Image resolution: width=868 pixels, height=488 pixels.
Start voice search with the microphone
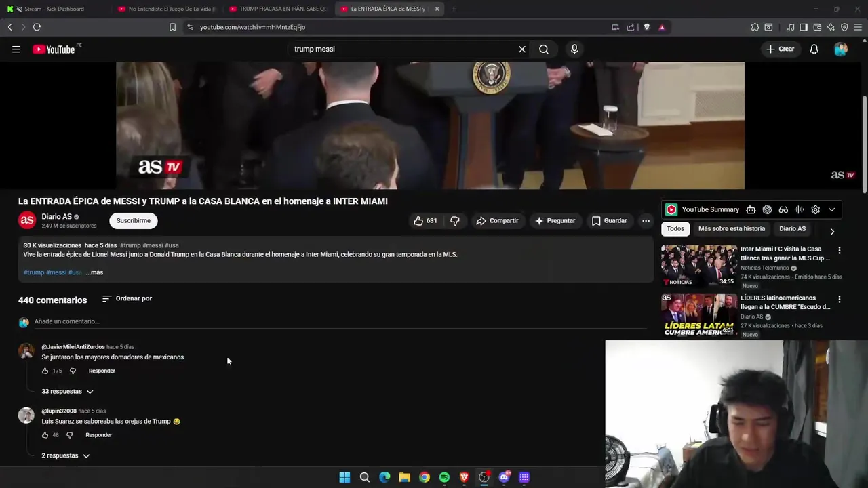574,49
